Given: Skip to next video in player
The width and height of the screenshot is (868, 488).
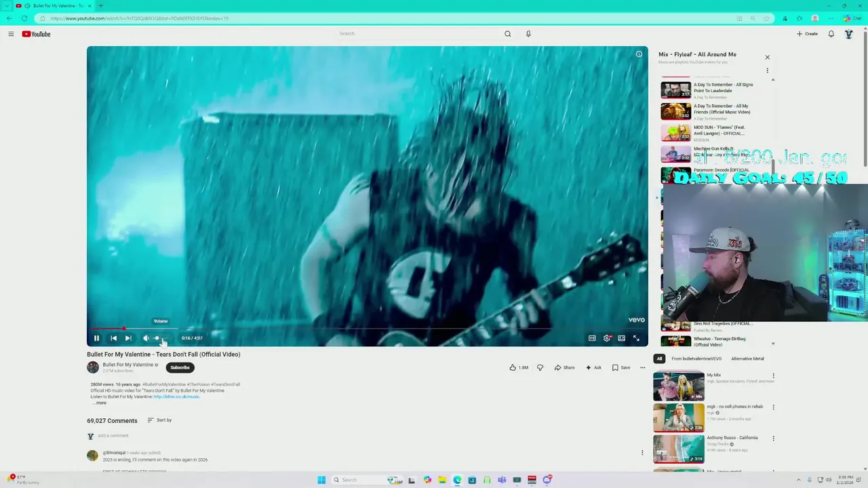Looking at the screenshot, I should point(128,338).
